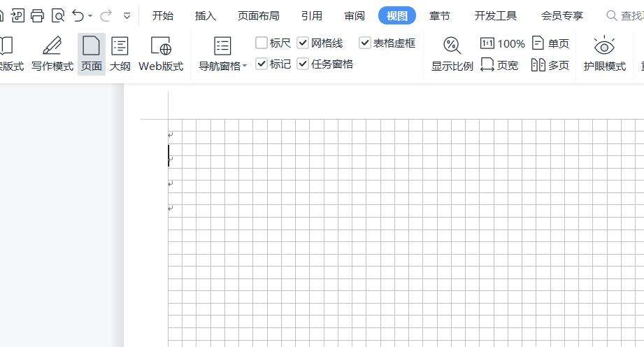Open the 插入 tab
Screen dimensions: 644x347
tap(206, 15)
